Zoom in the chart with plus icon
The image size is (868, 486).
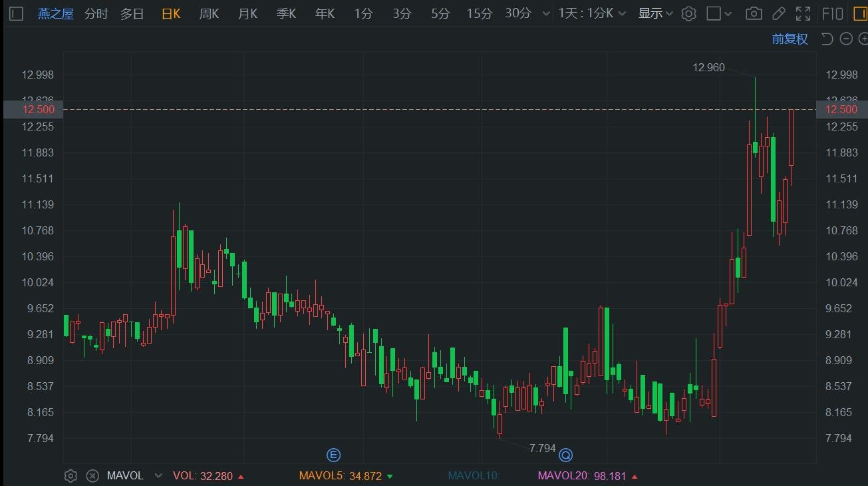pyautogui.click(x=863, y=39)
